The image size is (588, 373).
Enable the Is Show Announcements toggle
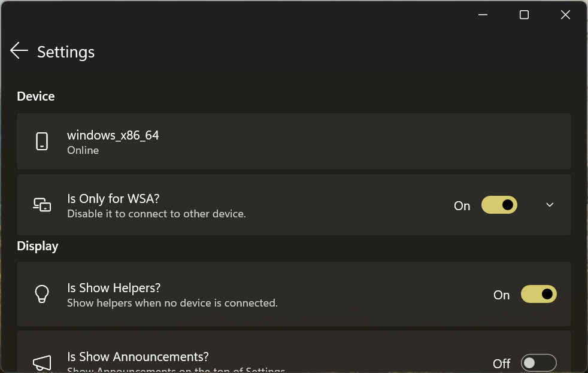(x=538, y=363)
